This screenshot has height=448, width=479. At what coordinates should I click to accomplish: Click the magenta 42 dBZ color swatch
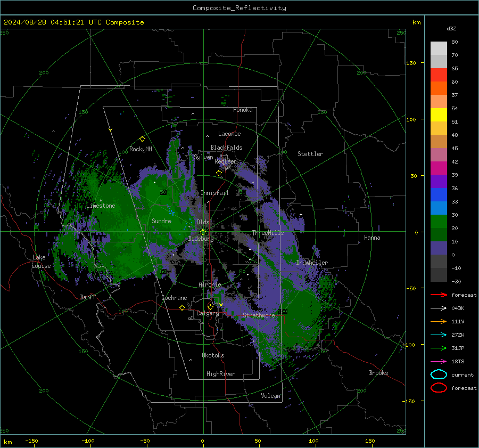(x=439, y=168)
